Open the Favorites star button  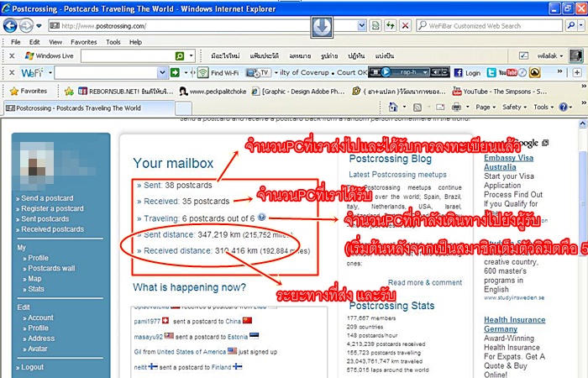click(29, 91)
